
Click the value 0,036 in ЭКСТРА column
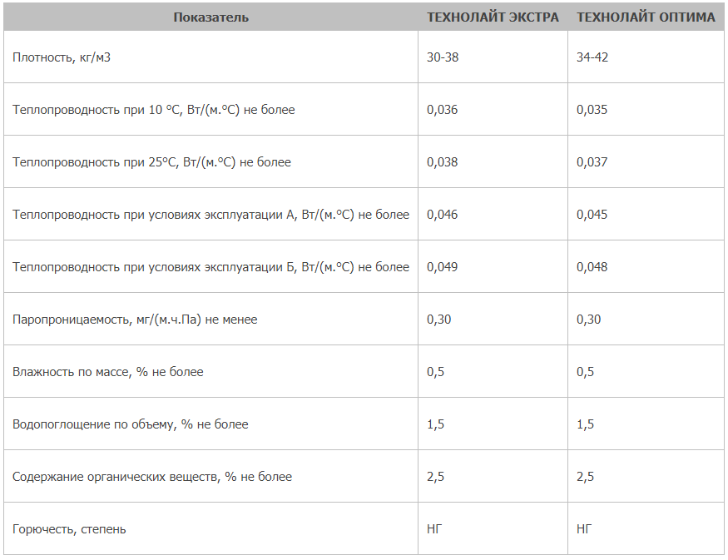pyautogui.click(x=442, y=110)
